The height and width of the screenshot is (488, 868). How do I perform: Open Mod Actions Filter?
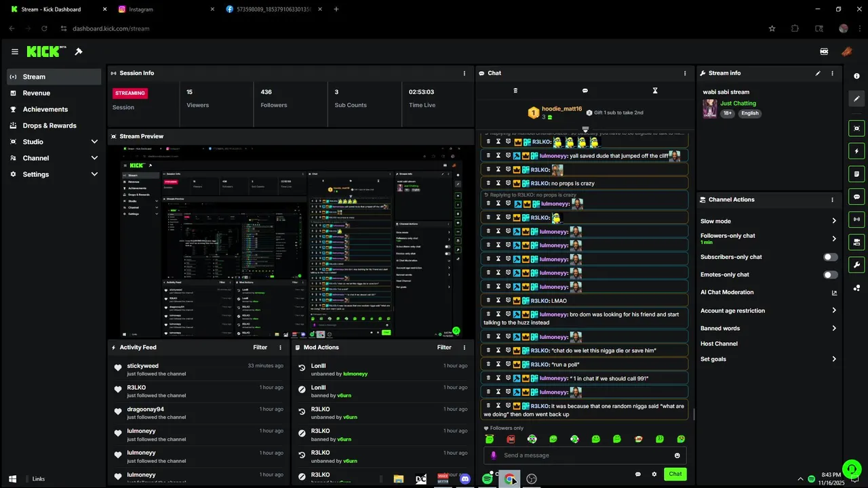(444, 347)
